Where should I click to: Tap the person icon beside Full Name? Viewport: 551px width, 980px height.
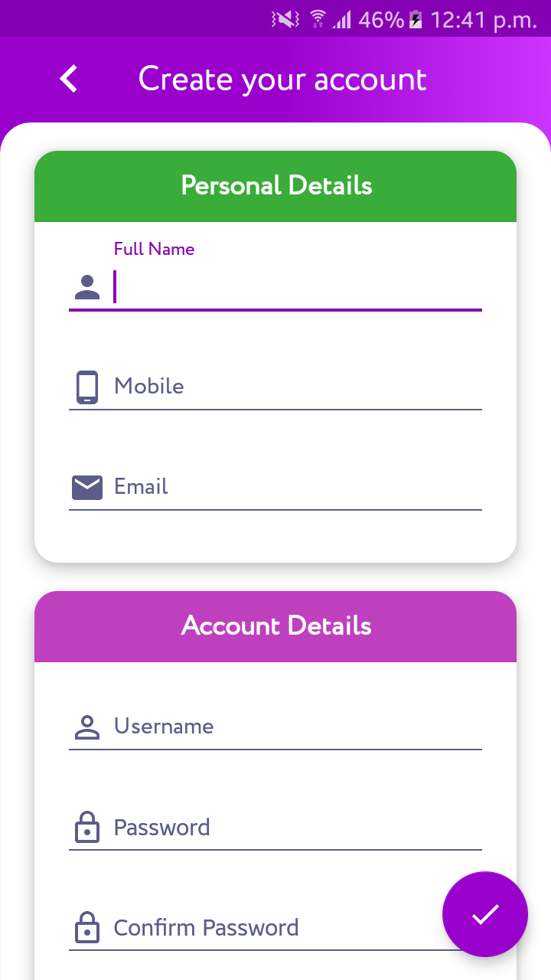coord(87,287)
